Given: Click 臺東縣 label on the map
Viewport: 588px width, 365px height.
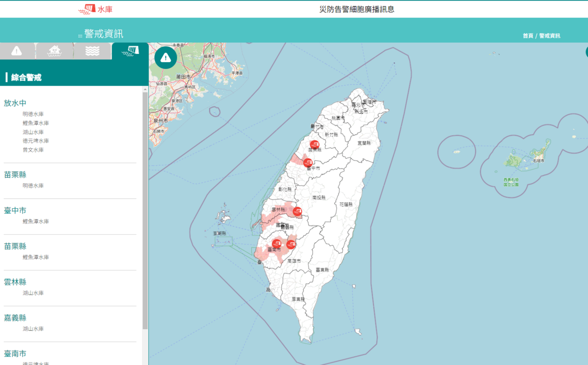Looking at the screenshot, I should click(322, 269).
